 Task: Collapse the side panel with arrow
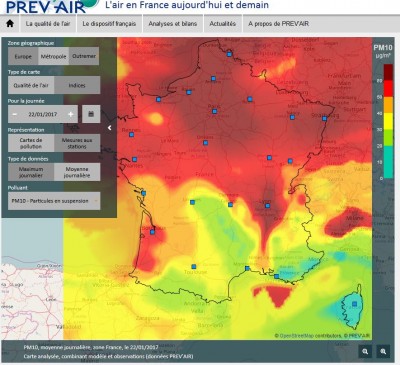coord(109,128)
